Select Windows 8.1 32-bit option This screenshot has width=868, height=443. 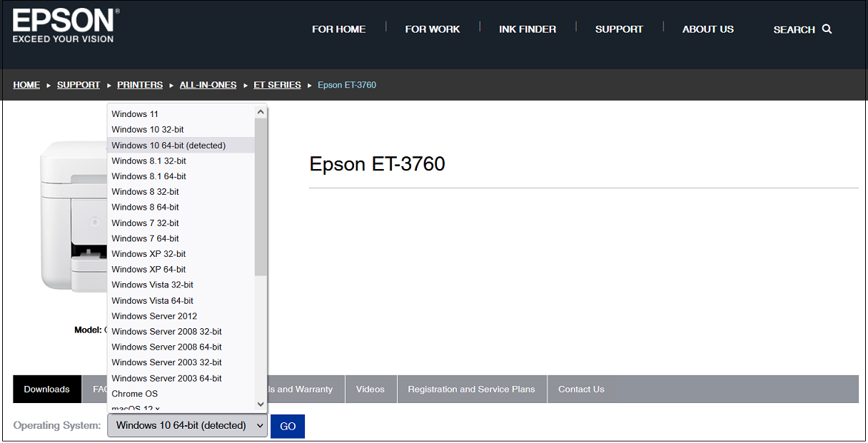click(x=181, y=161)
